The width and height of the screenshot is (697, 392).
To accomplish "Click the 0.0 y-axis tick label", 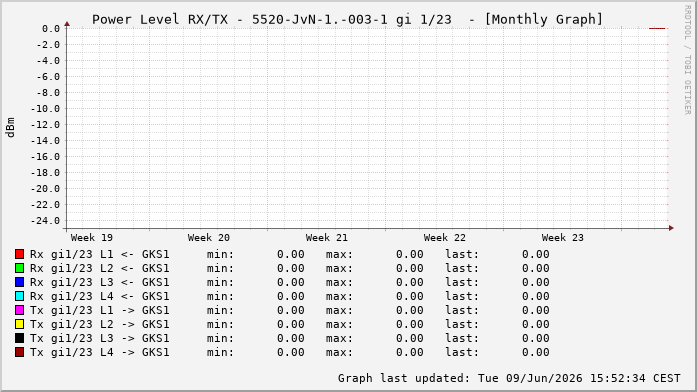I will (x=51, y=29).
